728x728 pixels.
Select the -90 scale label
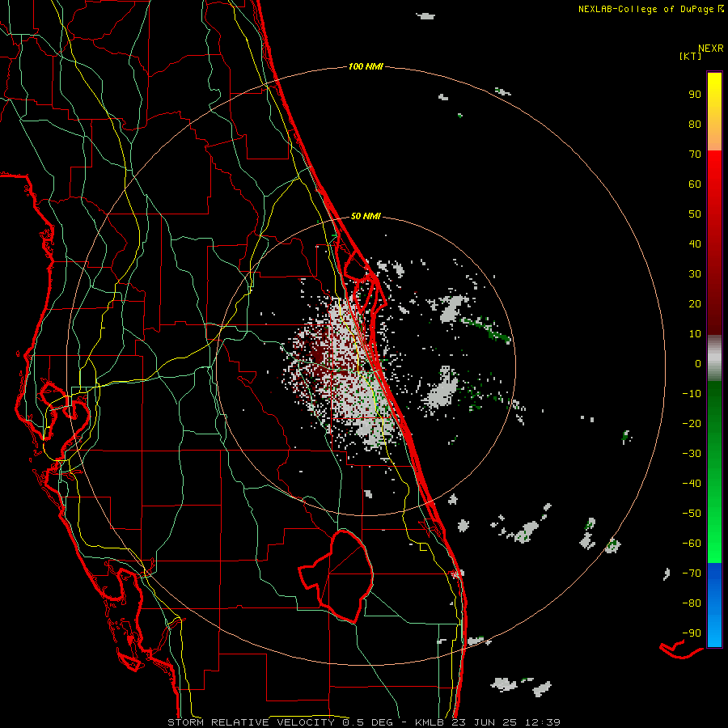pyautogui.click(x=692, y=633)
